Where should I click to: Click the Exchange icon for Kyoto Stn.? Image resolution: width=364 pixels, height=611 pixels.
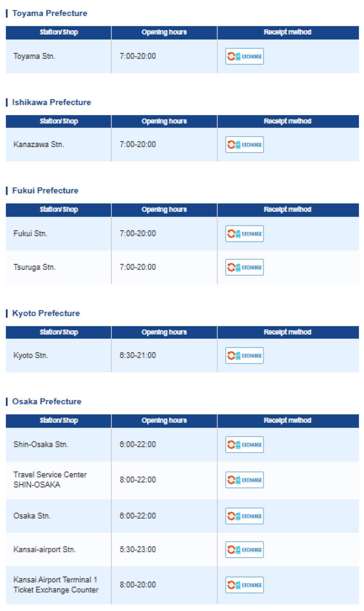(x=244, y=355)
